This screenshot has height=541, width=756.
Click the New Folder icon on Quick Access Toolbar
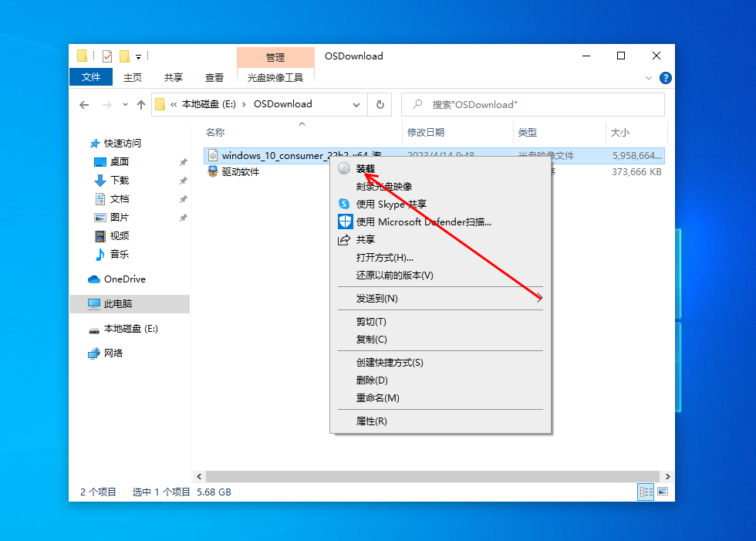(x=123, y=56)
